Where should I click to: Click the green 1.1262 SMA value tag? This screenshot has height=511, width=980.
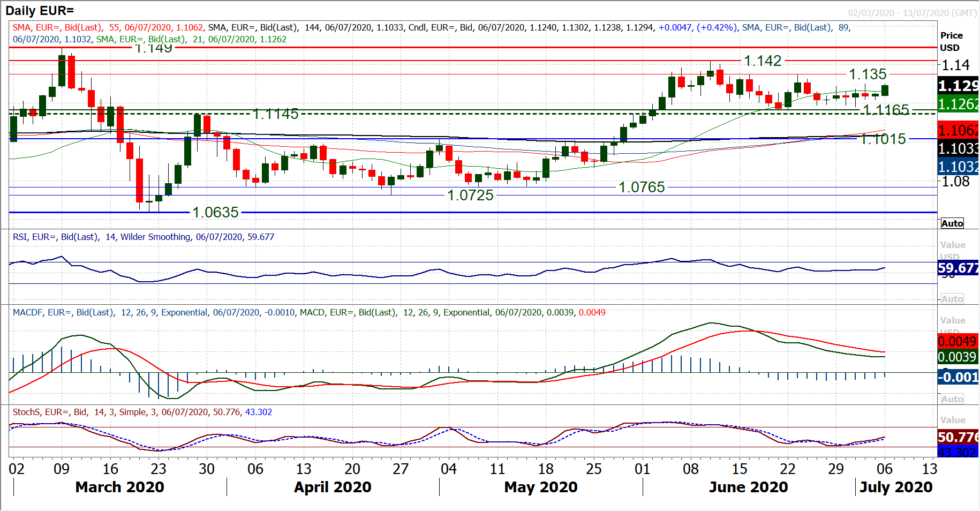click(958, 104)
